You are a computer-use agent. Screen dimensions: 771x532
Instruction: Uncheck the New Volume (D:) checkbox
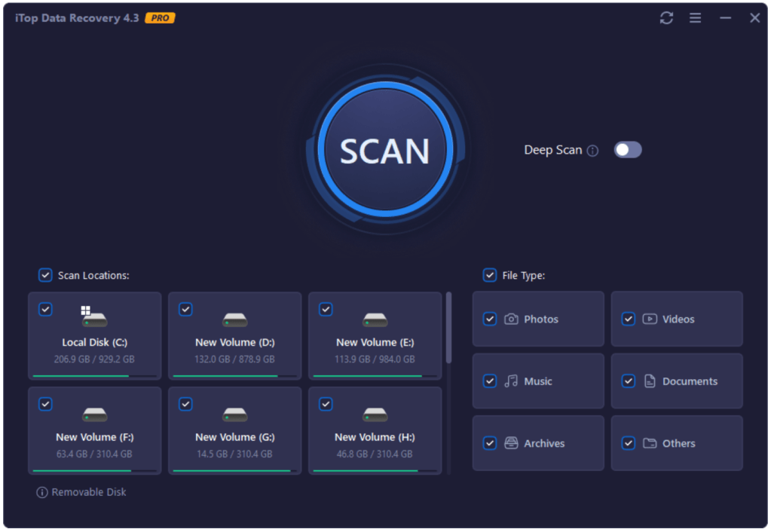tap(185, 309)
